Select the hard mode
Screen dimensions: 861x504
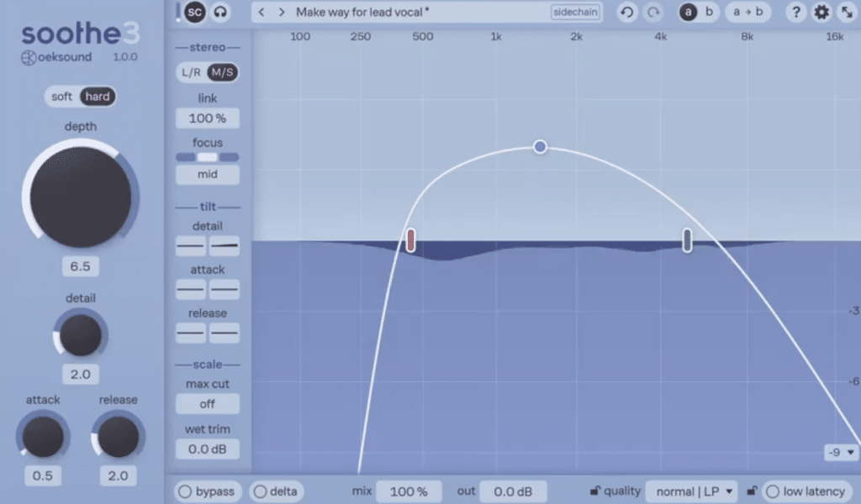(98, 97)
